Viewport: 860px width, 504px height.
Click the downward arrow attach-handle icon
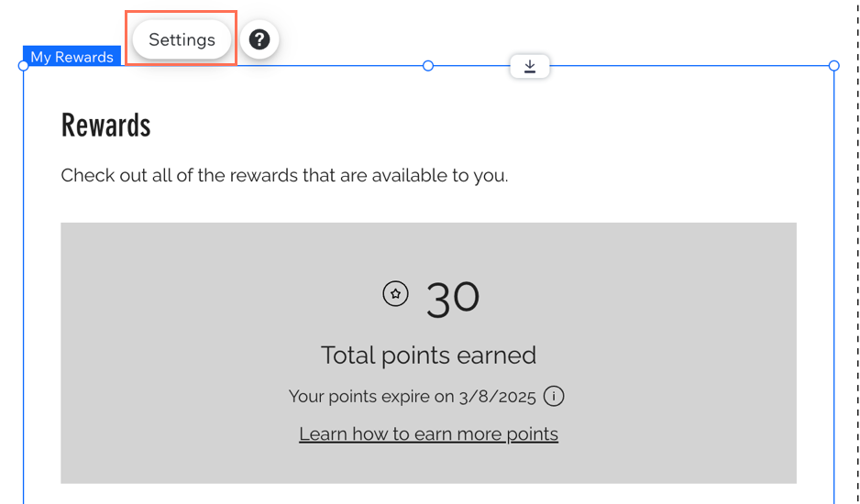tap(530, 66)
